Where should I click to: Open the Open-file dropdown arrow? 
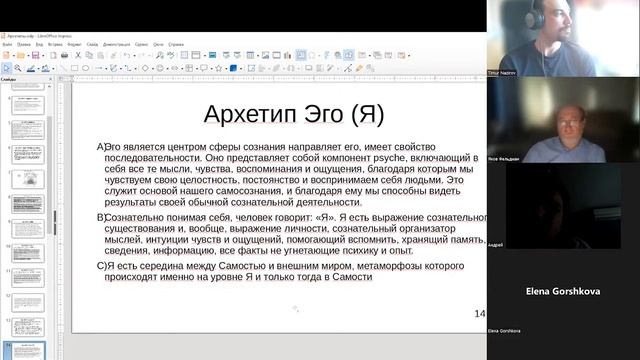tap(29, 56)
